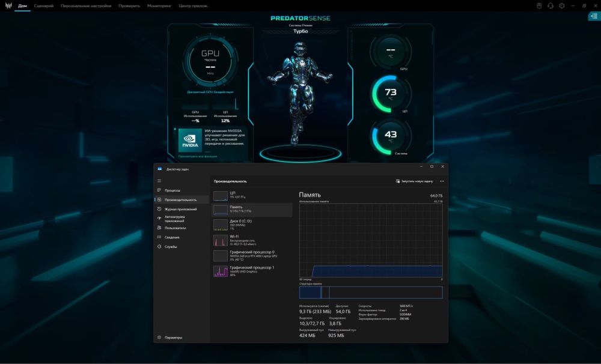The image size is (601, 364).
Task: Click the Производительность page header in Task Manager
Action: tap(230, 181)
